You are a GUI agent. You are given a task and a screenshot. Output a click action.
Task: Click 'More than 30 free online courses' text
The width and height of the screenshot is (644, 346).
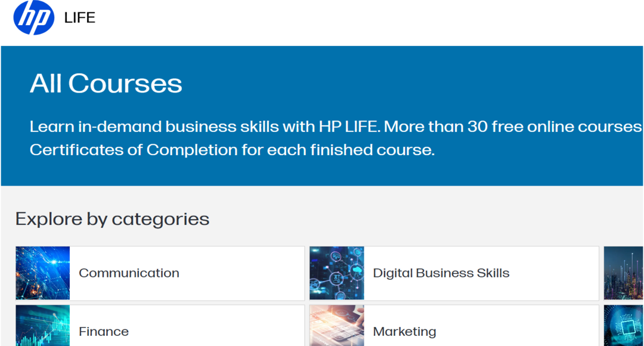[x=514, y=126]
